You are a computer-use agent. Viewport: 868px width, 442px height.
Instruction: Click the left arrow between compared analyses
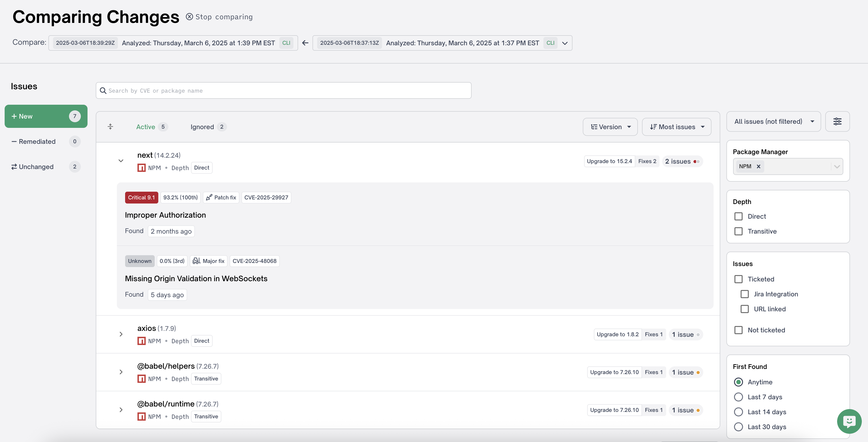coord(305,43)
